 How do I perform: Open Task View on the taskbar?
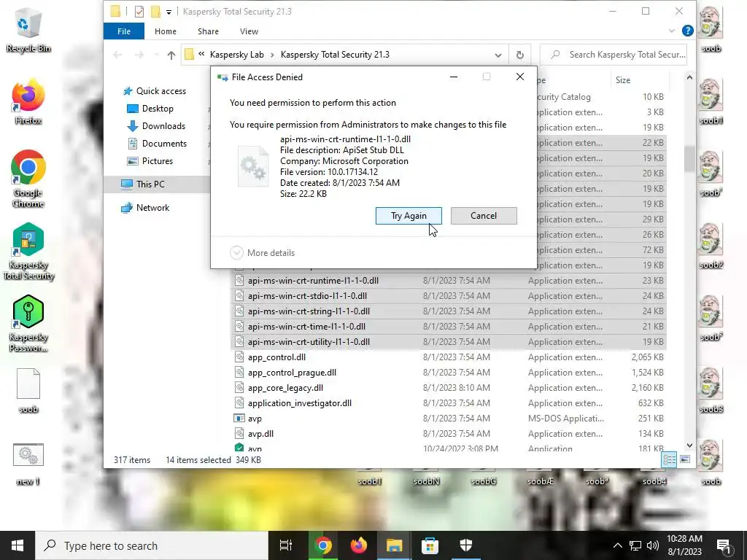pos(286,545)
